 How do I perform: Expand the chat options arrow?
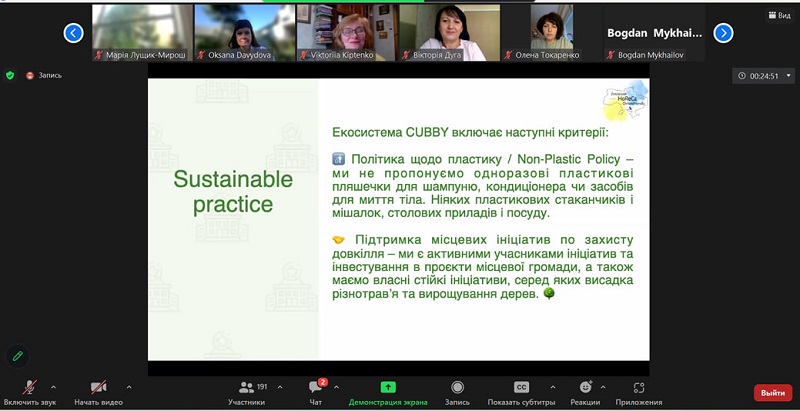pyautogui.click(x=336, y=387)
